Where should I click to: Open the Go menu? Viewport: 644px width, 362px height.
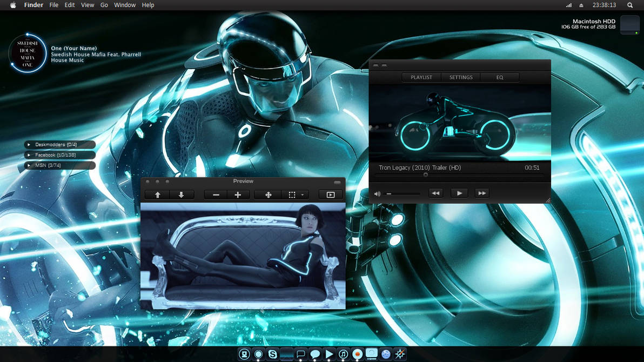pyautogui.click(x=104, y=5)
